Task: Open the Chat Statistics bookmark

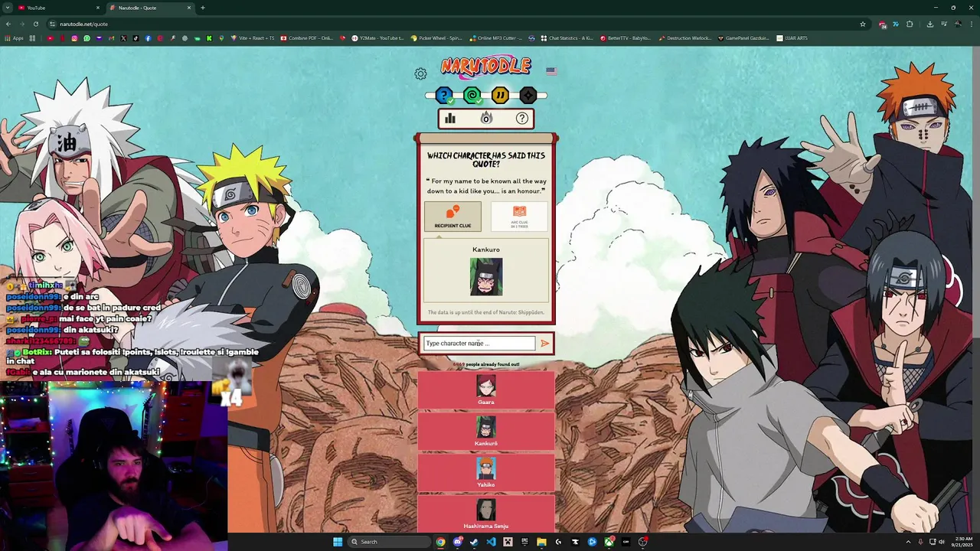Action: (x=567, y=37)
